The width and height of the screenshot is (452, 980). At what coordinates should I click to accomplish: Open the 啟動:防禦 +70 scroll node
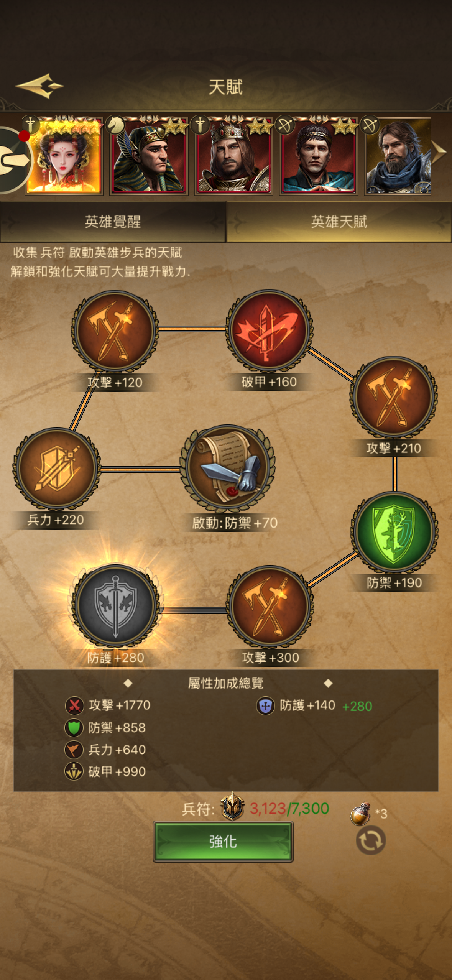click(x=227, y=469)
